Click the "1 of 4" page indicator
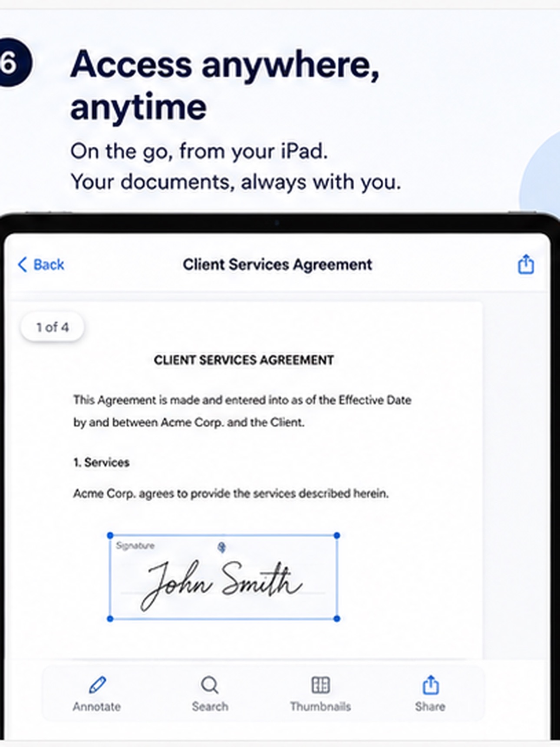Screen dimensions: 560x747 (53, 327)
